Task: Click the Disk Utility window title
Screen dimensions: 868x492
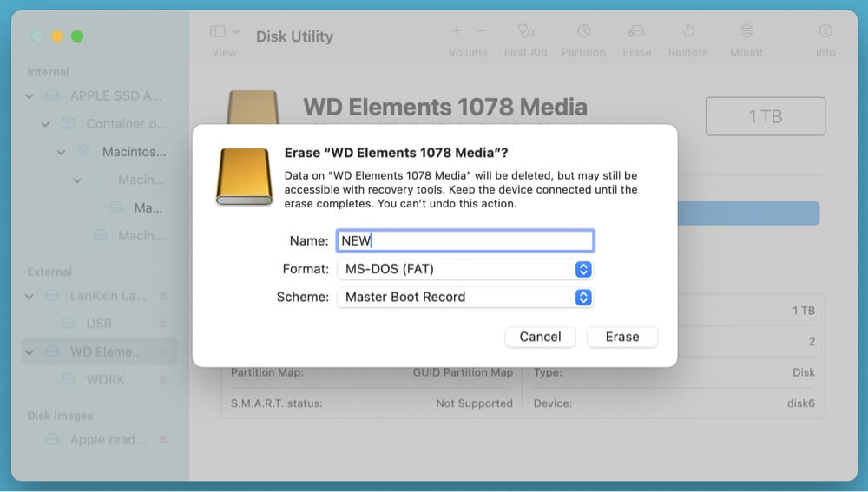Action: coord(294,36)
